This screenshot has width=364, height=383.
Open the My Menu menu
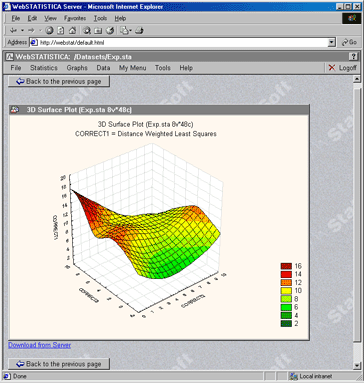pos(132,68)
